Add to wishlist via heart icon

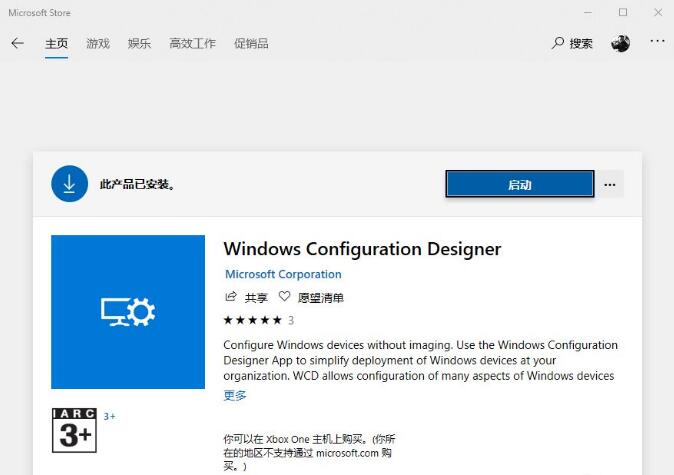coord(285,297)
